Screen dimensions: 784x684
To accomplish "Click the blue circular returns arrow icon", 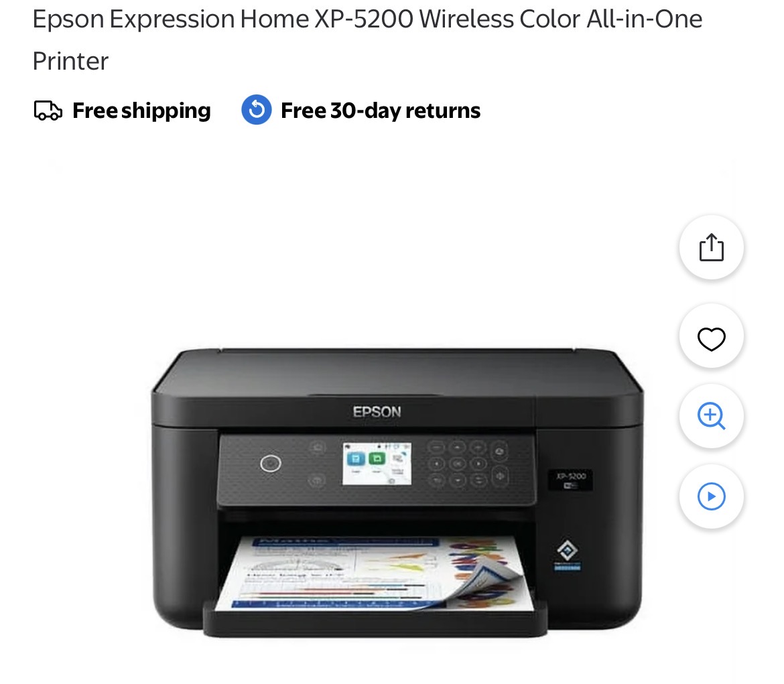I will click(257, 110).
